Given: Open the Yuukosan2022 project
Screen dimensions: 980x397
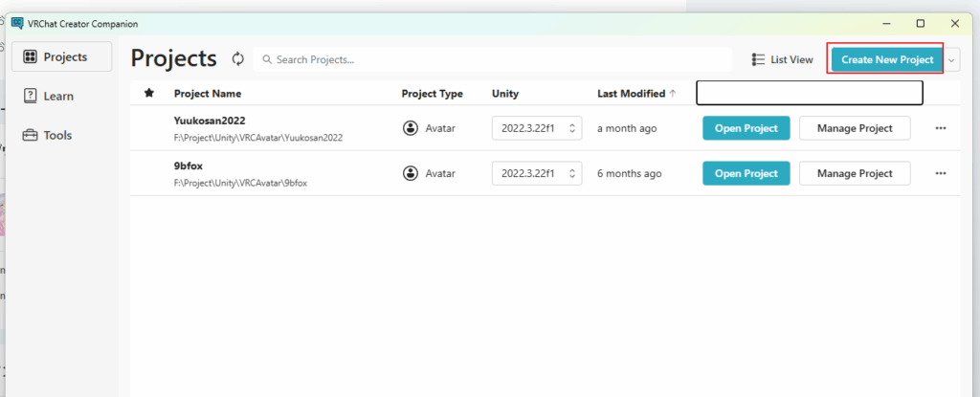Looking at the screenshot, I should pyautogui.click(x=746, y=128).
